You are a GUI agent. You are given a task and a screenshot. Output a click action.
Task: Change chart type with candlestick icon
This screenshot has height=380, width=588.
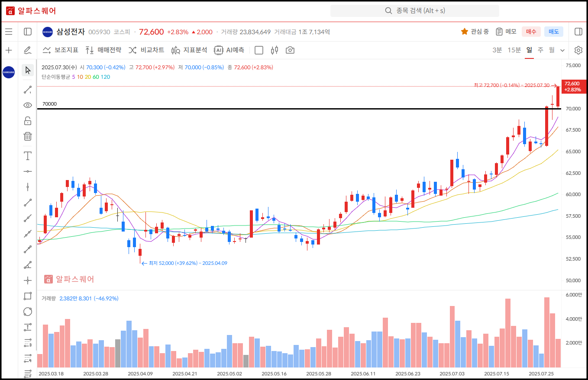click(x=274, y=50)
